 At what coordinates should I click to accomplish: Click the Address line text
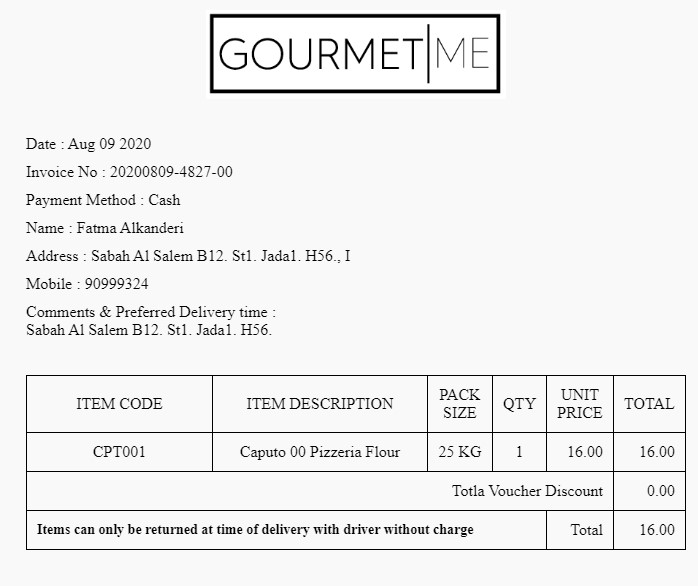click(x=188, y=256)
